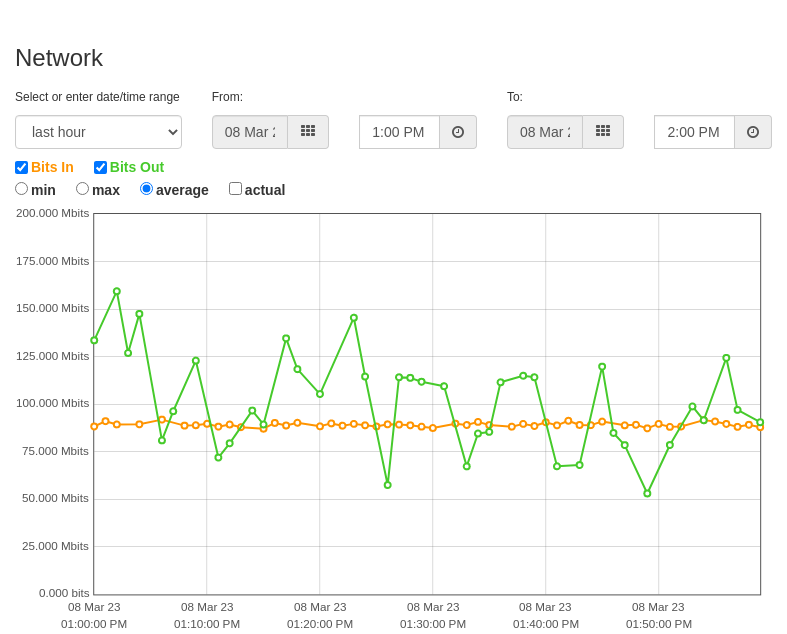Click the 2:00 PM time input field

[695, 132]
